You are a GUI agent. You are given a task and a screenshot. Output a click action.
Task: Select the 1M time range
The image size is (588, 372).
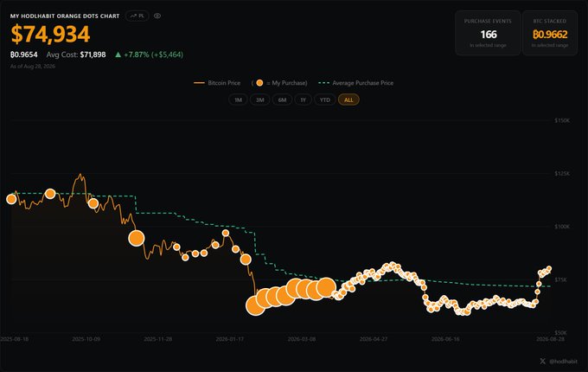238,99
